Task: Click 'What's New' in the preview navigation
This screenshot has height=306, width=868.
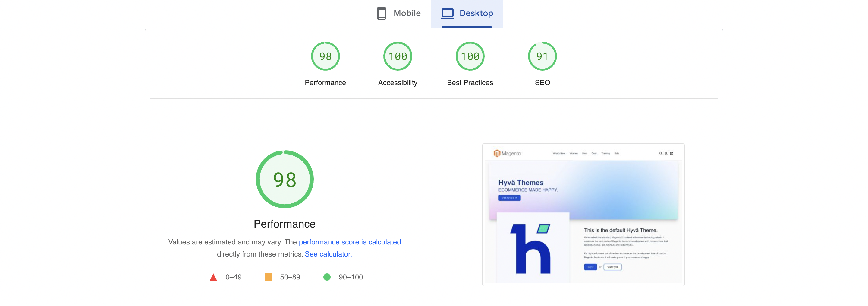Action: (559, 154)
